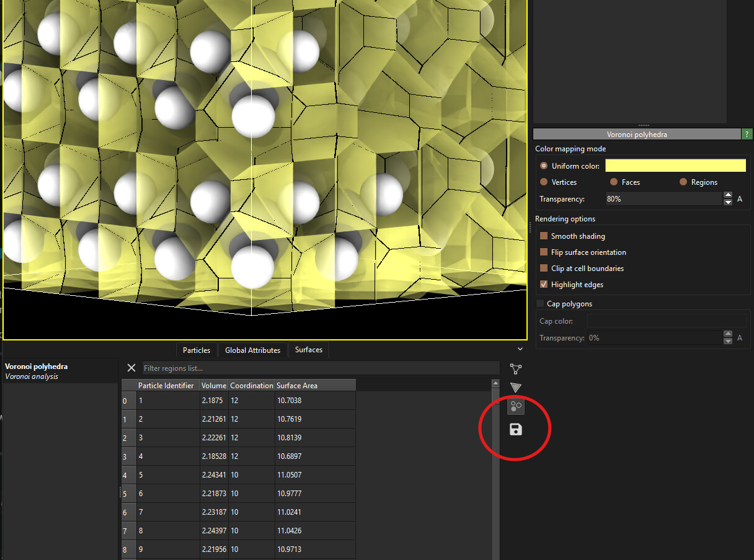754x560 pixels.
Task: Open the yellow uniform color picker
Action: tap(675, 166)
